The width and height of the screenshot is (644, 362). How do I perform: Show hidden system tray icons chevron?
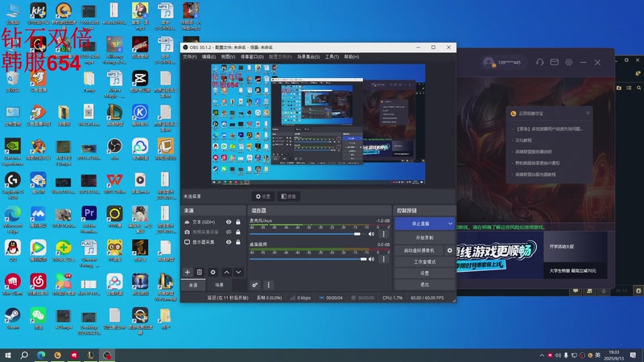[x=542, y=355]
